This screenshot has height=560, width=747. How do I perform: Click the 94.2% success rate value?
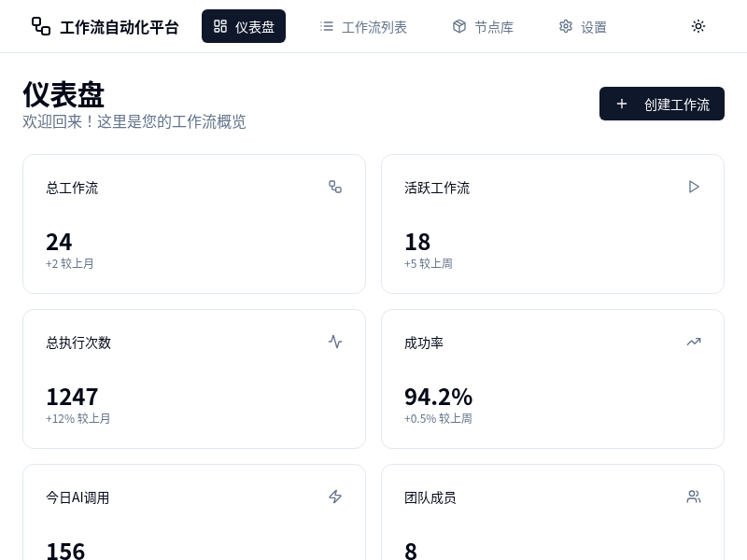click(x=438, y=397)
